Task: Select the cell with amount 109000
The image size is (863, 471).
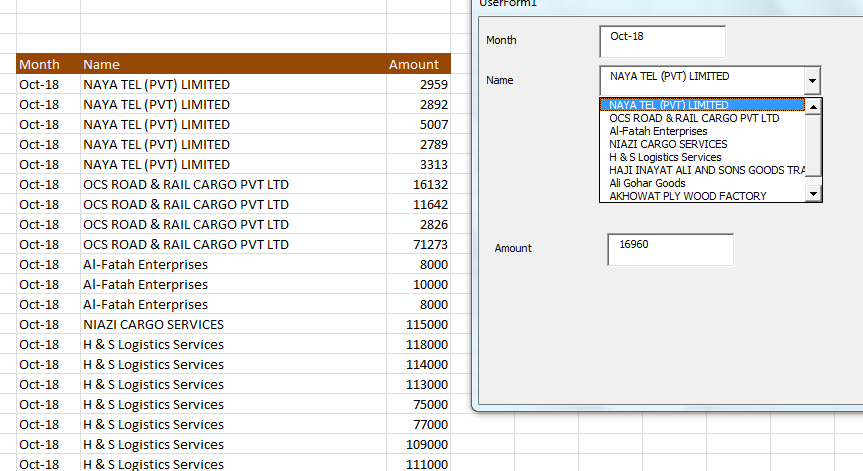Action: point(418,444)
